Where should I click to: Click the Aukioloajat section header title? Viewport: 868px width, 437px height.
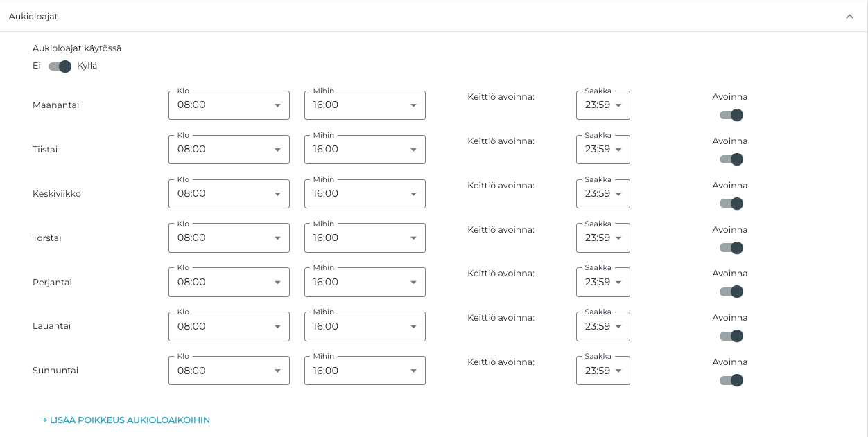point(33,16)
